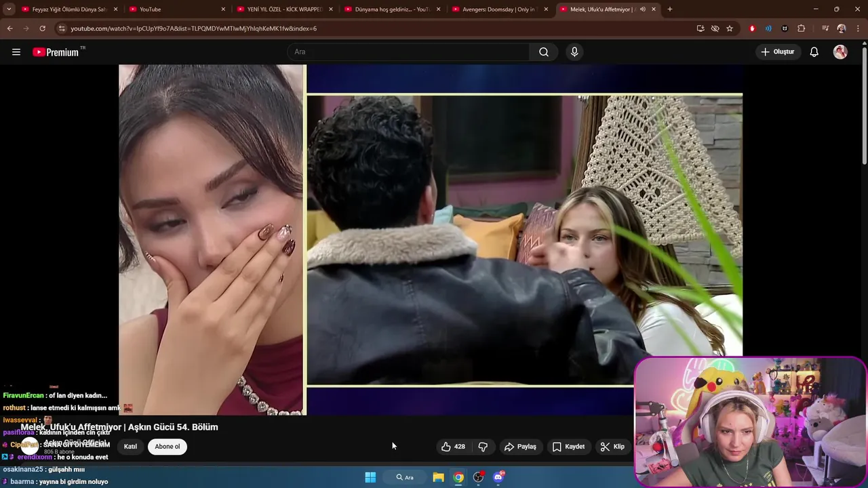Open Chrome extensions puzzle icon
868x488 pixels.
tap(802, 28)
